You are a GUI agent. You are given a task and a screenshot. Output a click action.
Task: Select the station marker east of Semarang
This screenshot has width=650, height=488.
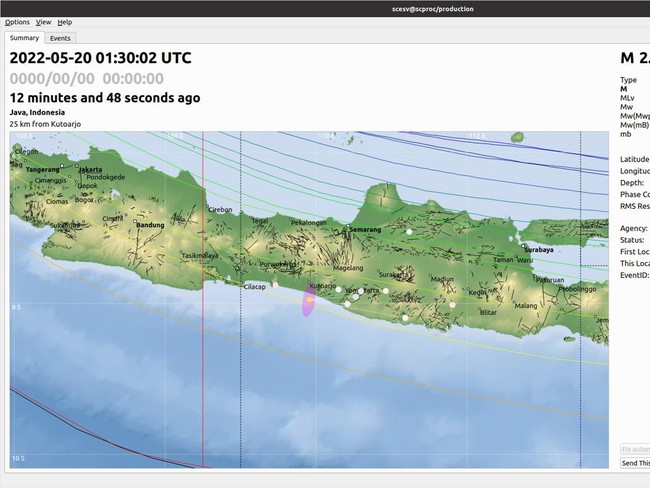click(x=409, y=231)
